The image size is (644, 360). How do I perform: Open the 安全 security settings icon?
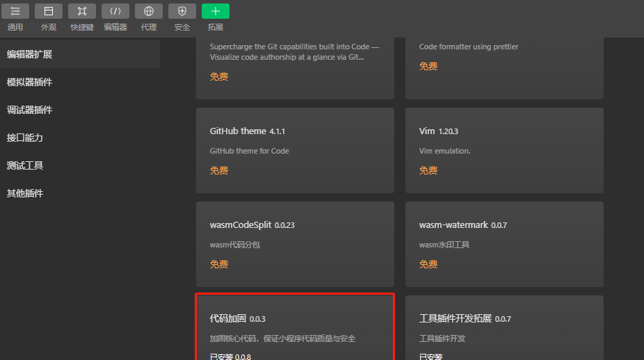182,11
